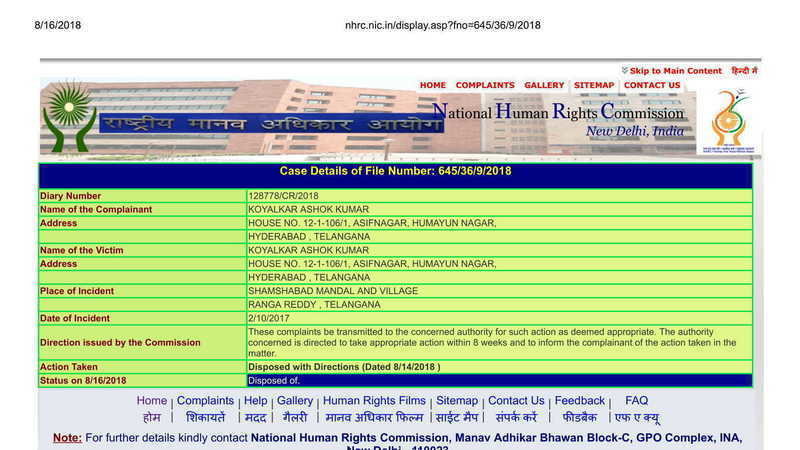
Task: Click the Hindi शिकायतें footer link
Action: click(x=205, y=418)
